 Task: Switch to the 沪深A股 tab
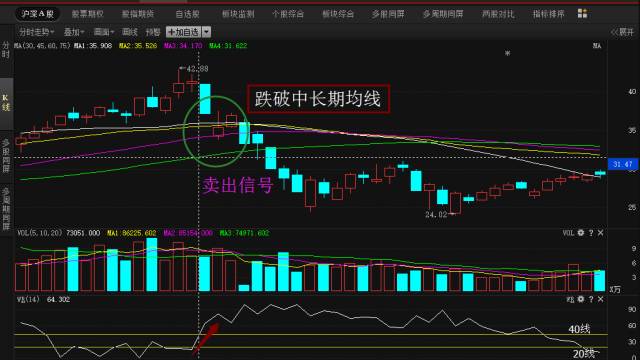(38, 14)
